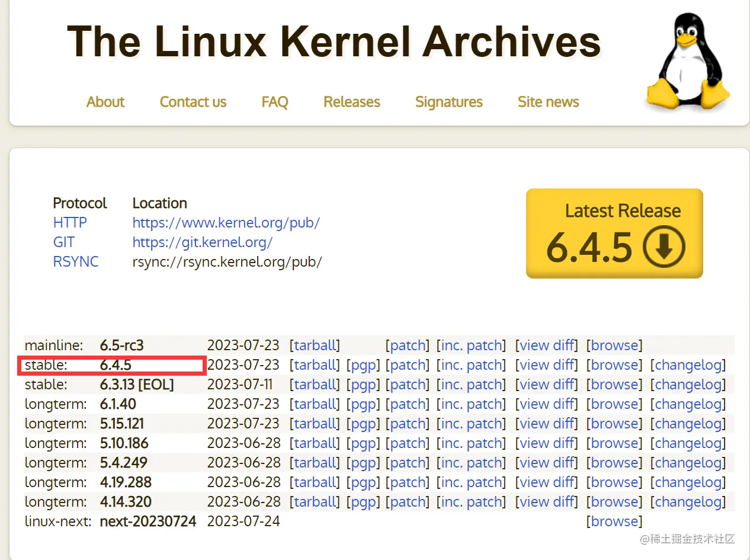
Task: Click the version text 5.4.249
Action: point(124,463)
